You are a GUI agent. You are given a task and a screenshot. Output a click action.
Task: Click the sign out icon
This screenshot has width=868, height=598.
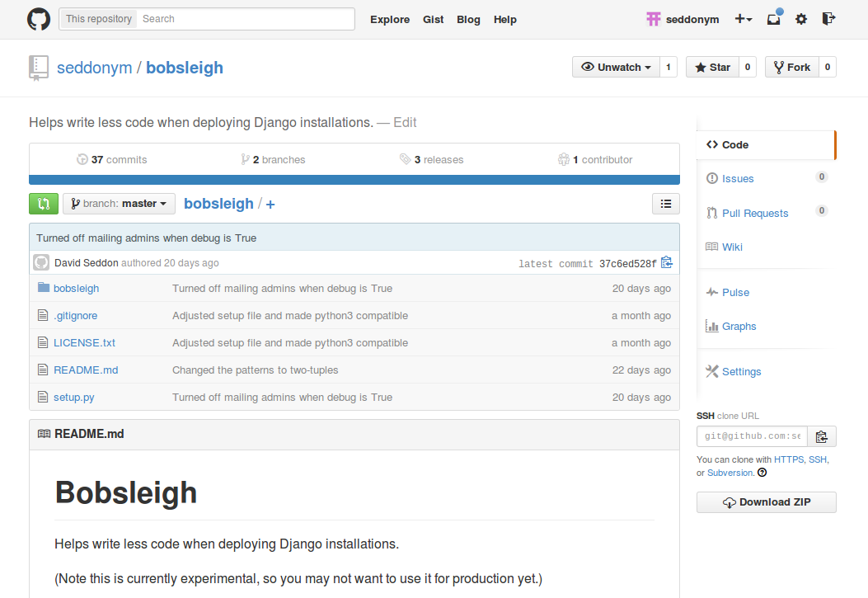pos(828,19)
